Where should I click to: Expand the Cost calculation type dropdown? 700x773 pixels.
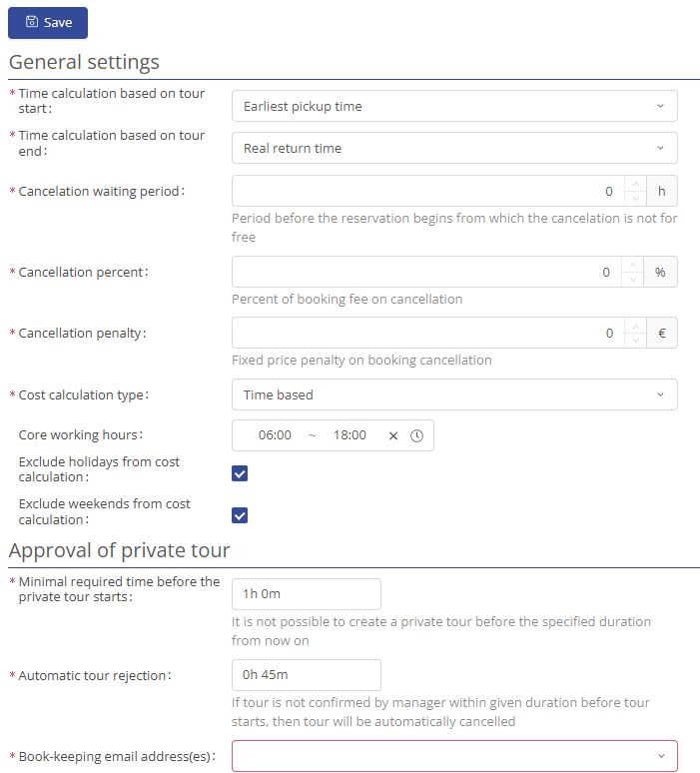pyautogui.click(x=454, y=394)
